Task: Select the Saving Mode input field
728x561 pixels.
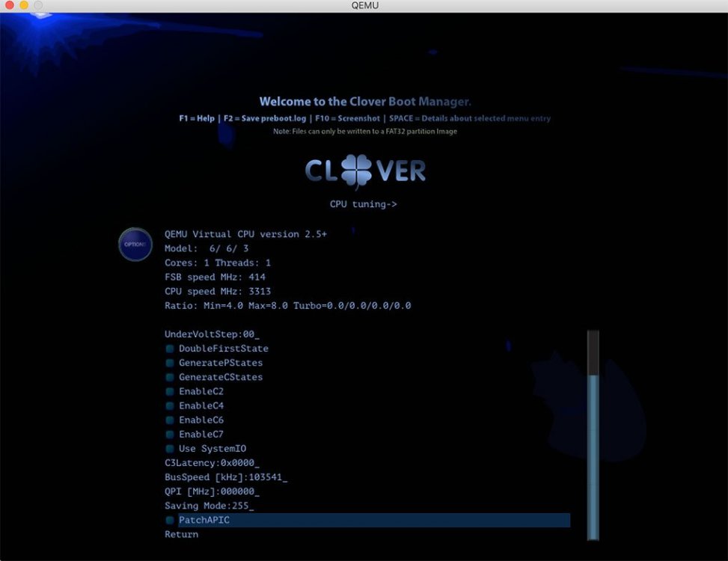Action: tap(209, 506)
